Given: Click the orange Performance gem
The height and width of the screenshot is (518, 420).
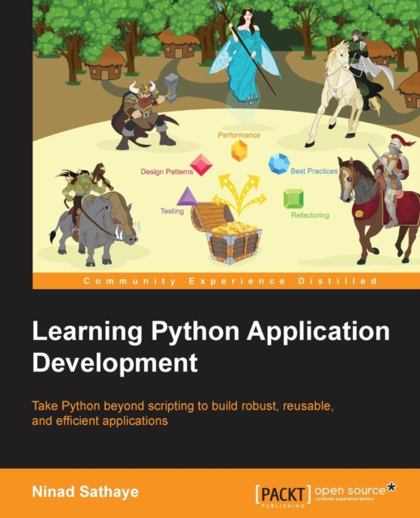Looking at the screenshot, I should pos(239,151).
